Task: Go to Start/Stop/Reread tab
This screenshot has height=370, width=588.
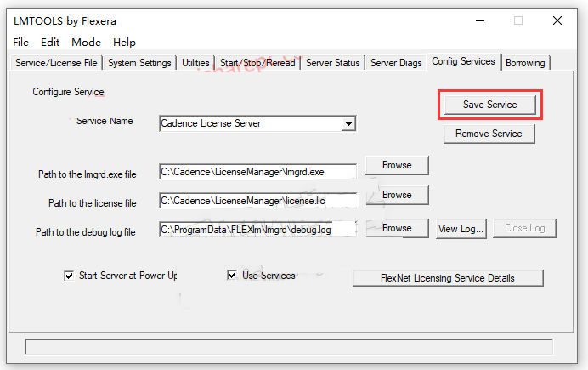Action: [257, 63]
